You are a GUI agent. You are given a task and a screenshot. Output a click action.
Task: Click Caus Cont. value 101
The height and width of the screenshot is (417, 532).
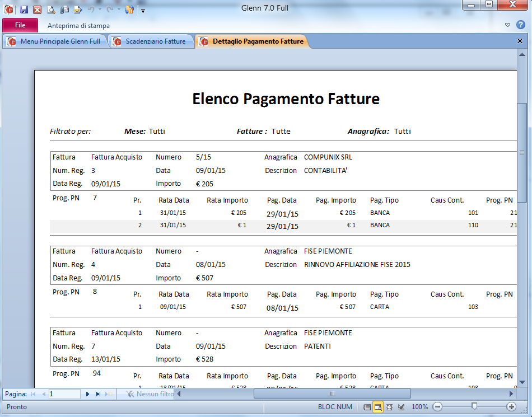pyautogui.click(x=473, y=213)
